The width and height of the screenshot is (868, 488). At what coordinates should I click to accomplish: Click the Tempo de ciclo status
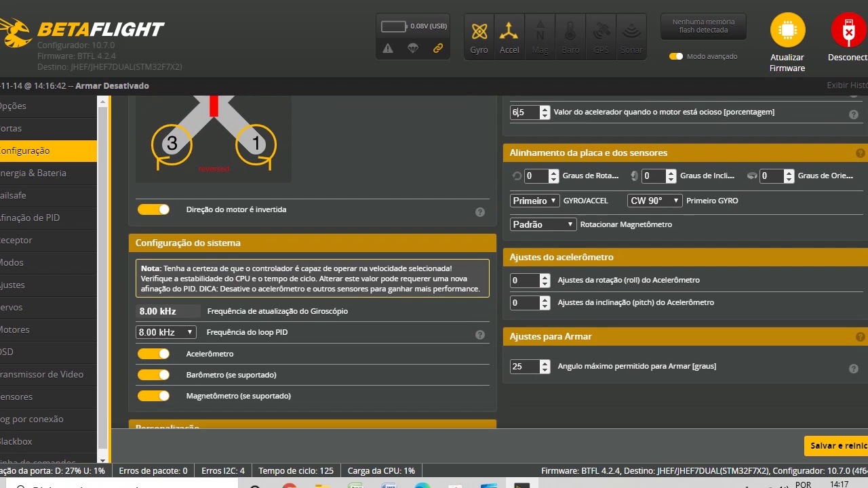(x=296, y=470)
